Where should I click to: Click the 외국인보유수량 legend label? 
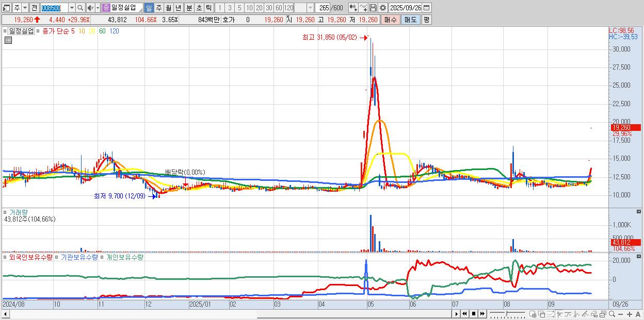coord(31,257)
